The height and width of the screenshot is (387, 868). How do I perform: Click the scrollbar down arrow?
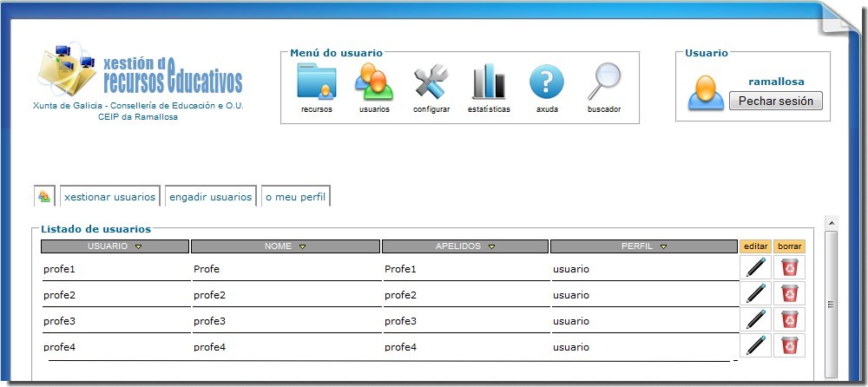coord(831,377)
